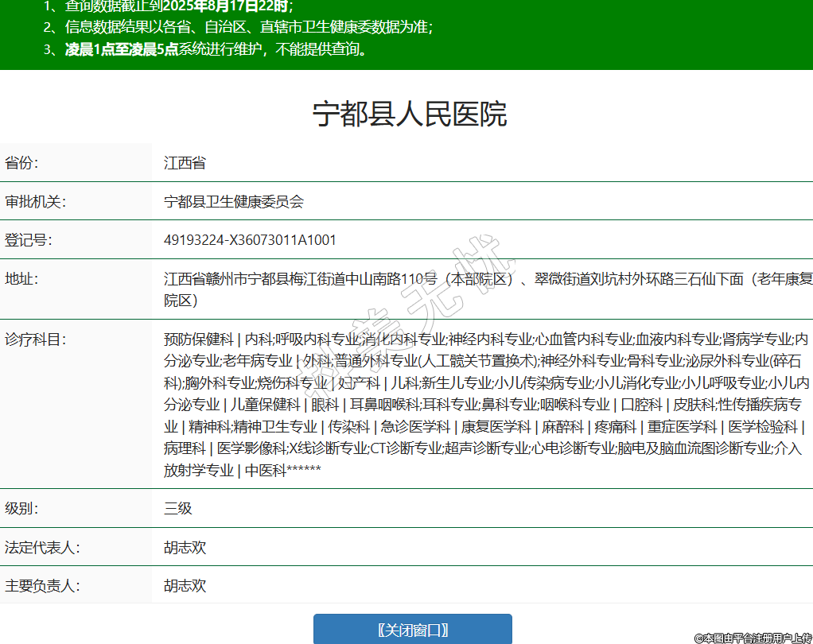Click the 审批机关 row label
This screenshot has height=644, width=813.
35,202
